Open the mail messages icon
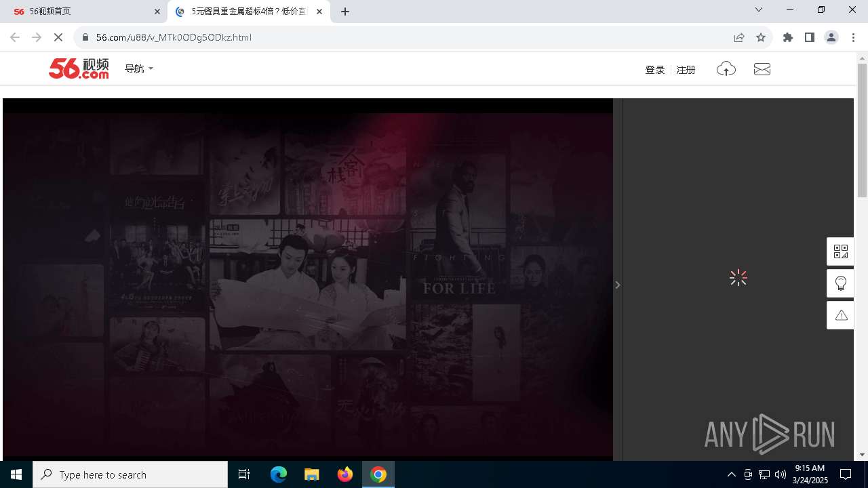Viewport: 868px width, 488px height. click(762, 69)
